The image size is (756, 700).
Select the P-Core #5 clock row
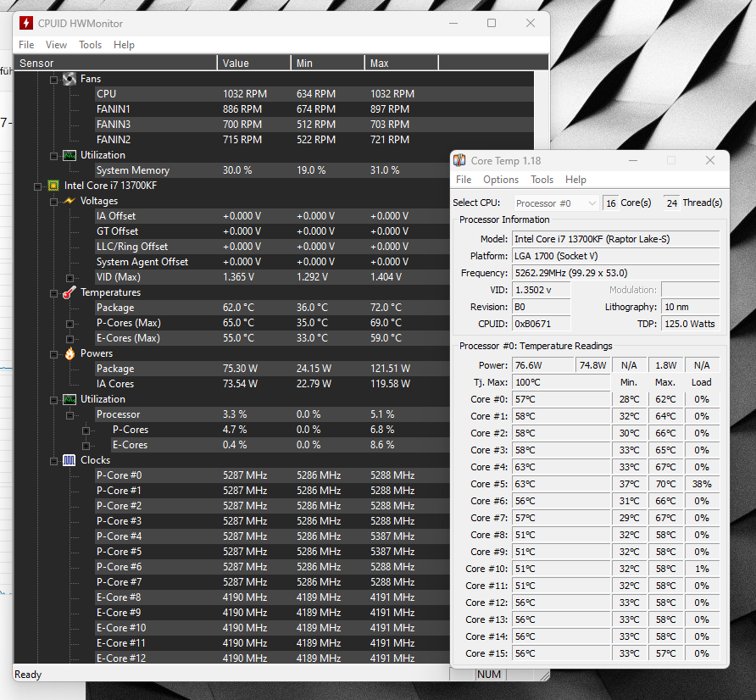pos(272,552)
